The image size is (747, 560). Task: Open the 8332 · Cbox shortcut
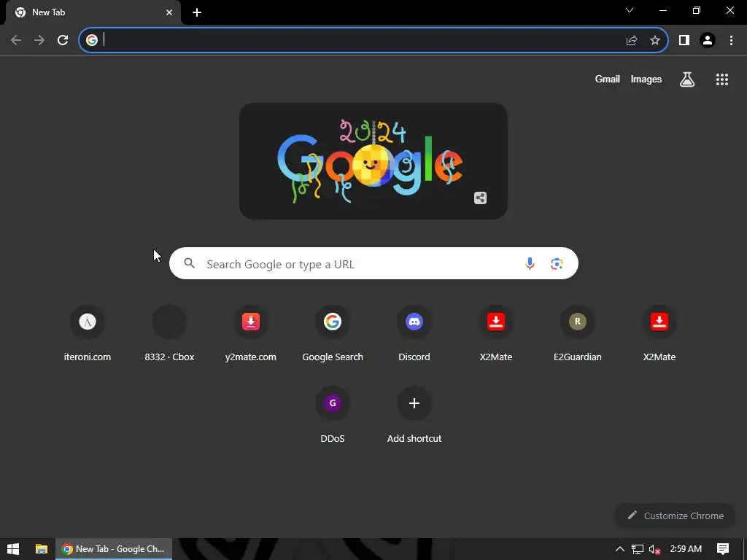(169, 333)
